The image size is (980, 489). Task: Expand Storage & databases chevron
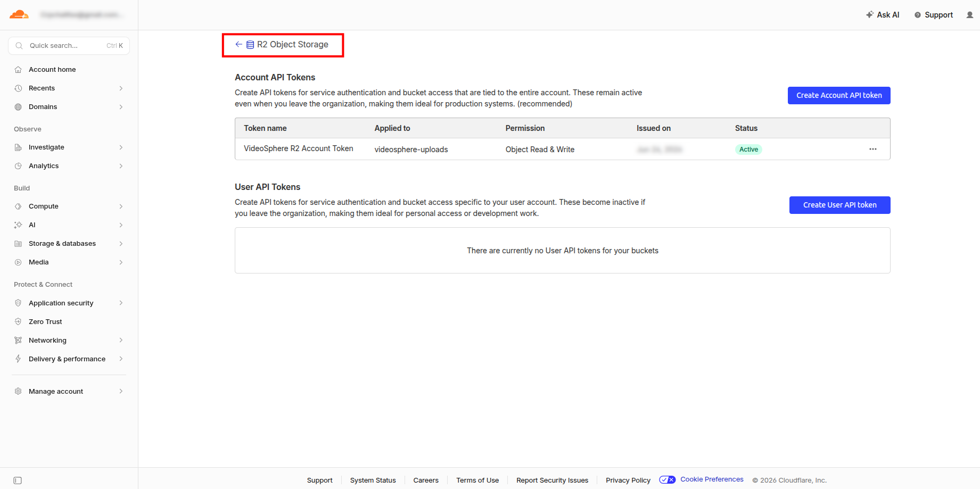click(x=121, y=244)
